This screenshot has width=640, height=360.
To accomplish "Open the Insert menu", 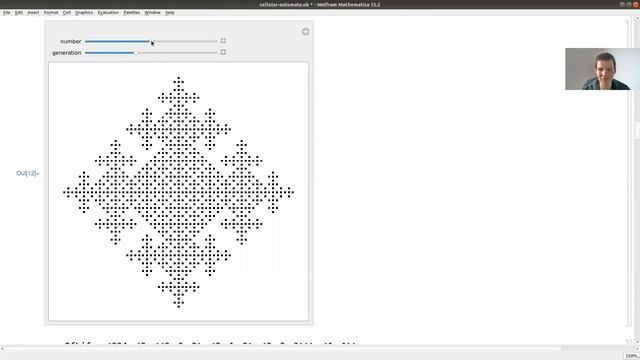I will (x=33, y=13).
